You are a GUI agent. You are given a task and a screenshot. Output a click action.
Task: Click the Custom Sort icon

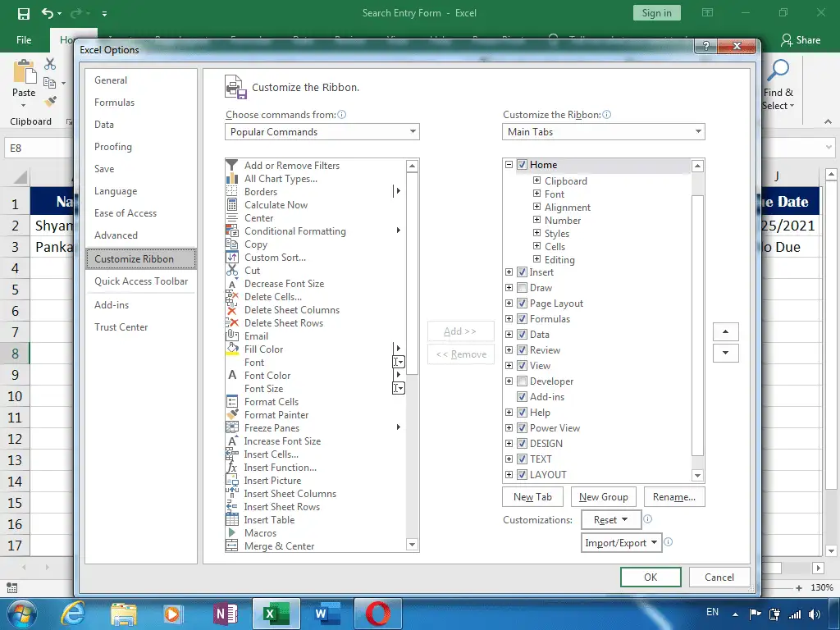coord(231,257)
